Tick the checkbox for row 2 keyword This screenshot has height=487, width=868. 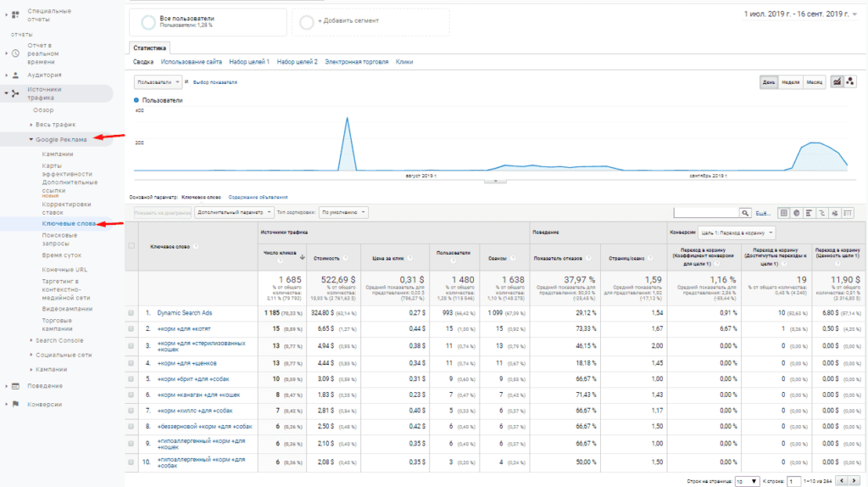click(x=131, y=328)
